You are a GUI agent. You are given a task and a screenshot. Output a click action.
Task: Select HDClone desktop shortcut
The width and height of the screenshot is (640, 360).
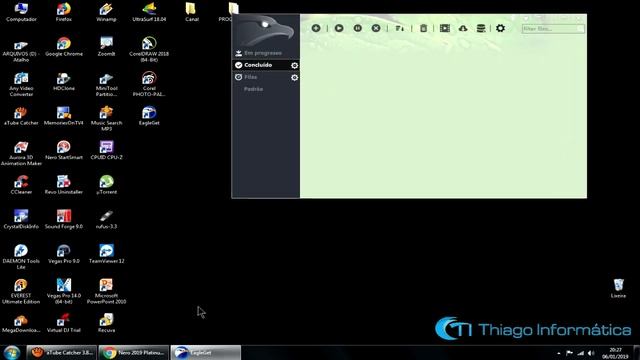click(x=64, y=81)
